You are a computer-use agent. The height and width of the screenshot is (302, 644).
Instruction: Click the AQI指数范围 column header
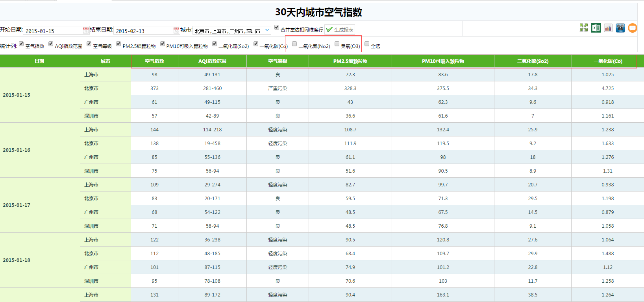(x=212, y=61)
